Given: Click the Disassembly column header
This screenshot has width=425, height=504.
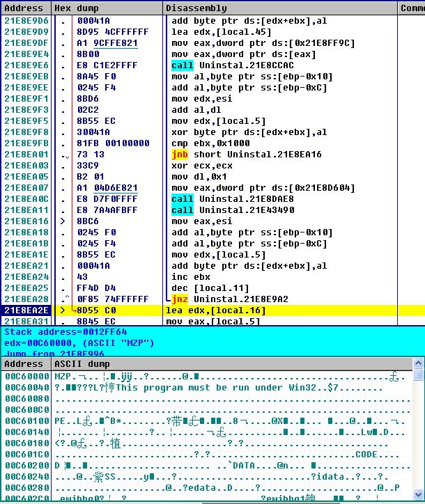Looking at the screenshot, I should pyautogui.click(x=280, y=8).
